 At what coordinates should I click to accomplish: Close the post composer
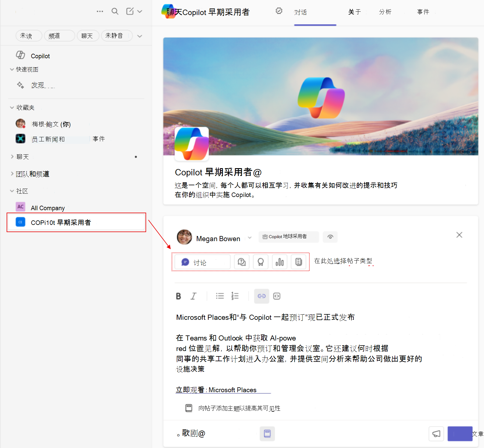click(x=459, y=235)
